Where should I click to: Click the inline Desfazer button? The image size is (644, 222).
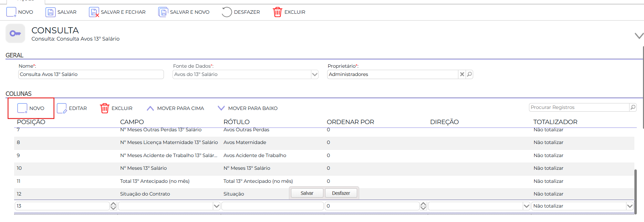[341, 193]
